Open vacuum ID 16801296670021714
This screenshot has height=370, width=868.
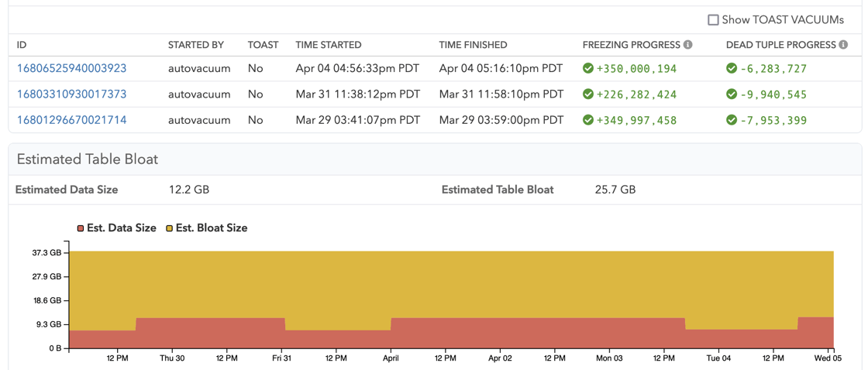tap(72, 120)
